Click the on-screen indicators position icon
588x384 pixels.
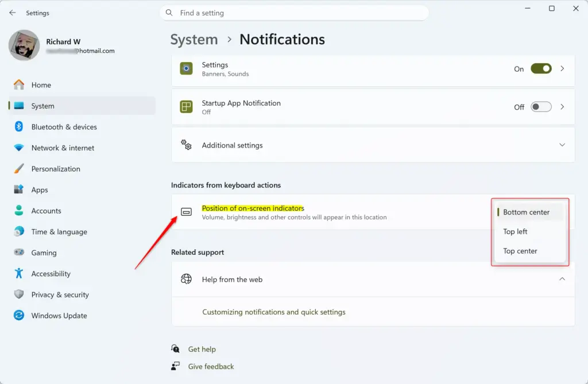pos(186,212)
